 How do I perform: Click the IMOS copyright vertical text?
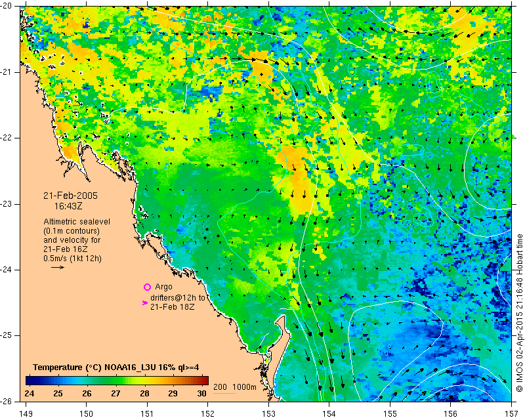coord(519,313)
